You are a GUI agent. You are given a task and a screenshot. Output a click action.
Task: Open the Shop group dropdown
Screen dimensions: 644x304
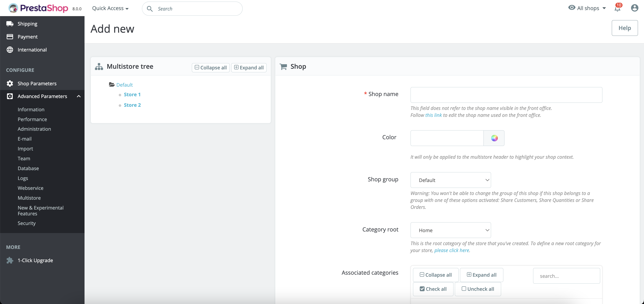coord(451,180)
